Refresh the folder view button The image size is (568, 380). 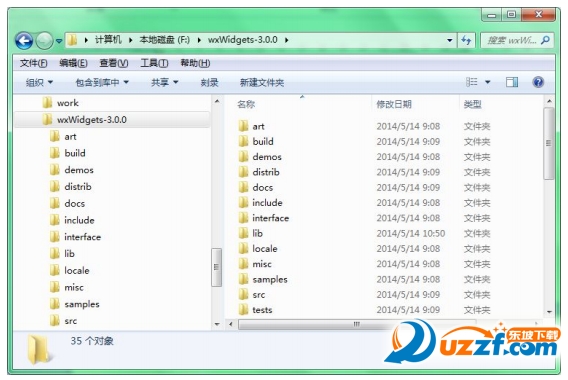click(467, 40)
